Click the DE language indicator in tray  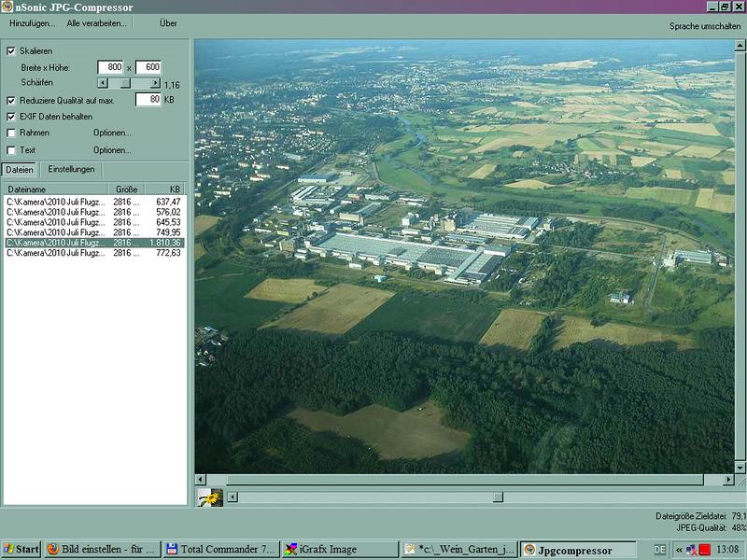660,550
